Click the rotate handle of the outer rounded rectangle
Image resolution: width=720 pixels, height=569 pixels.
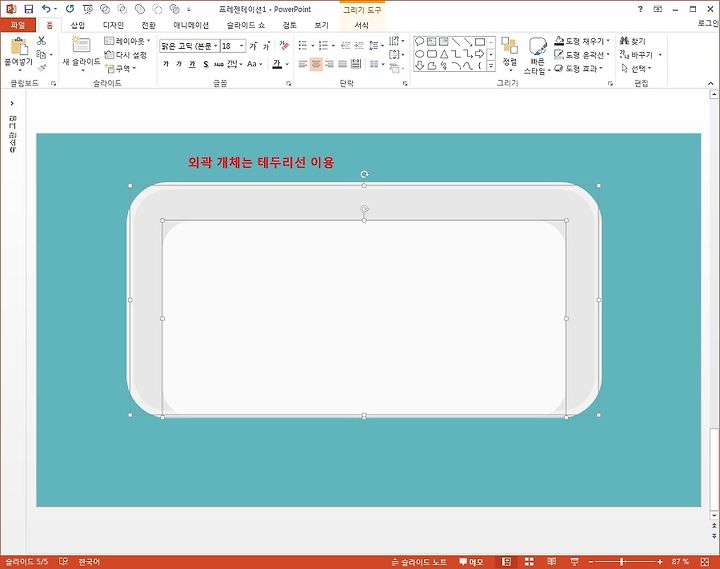(x=364, y=174)
